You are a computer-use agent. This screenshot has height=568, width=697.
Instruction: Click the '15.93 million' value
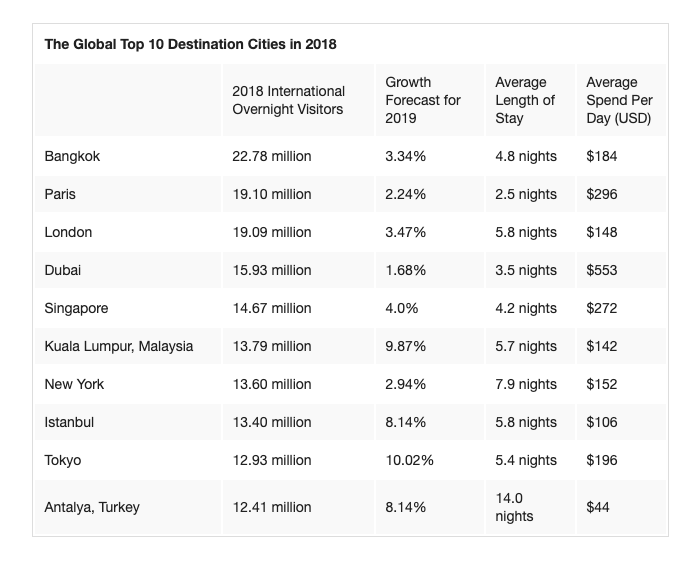coord(272,270)
